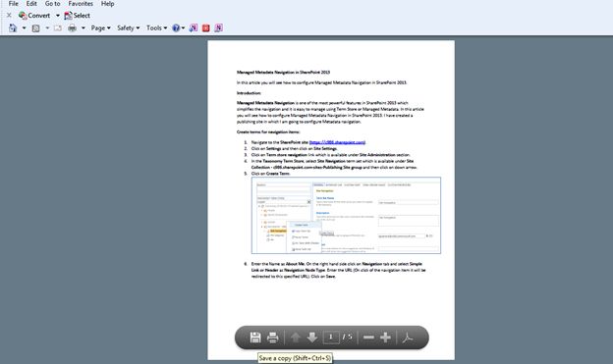
Task: Click the blue Help question mark icon
Action: 176,28
